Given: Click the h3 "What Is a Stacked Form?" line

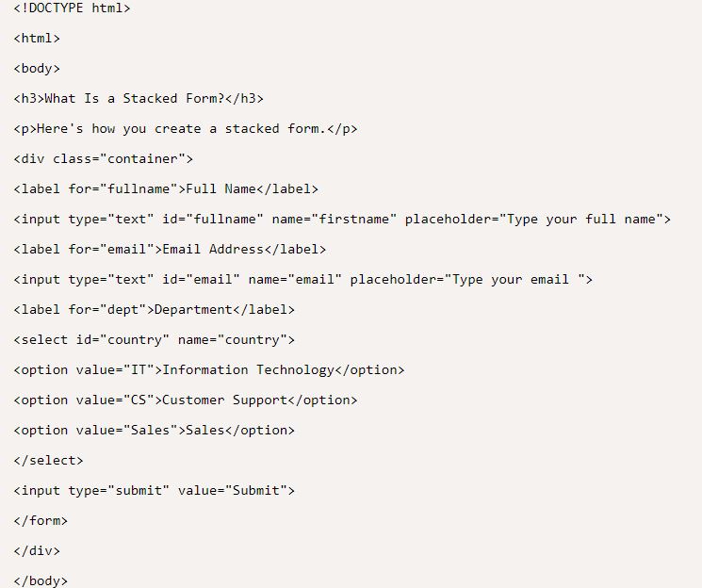Looking at the screenshot, I should click(x=139, y=98).
